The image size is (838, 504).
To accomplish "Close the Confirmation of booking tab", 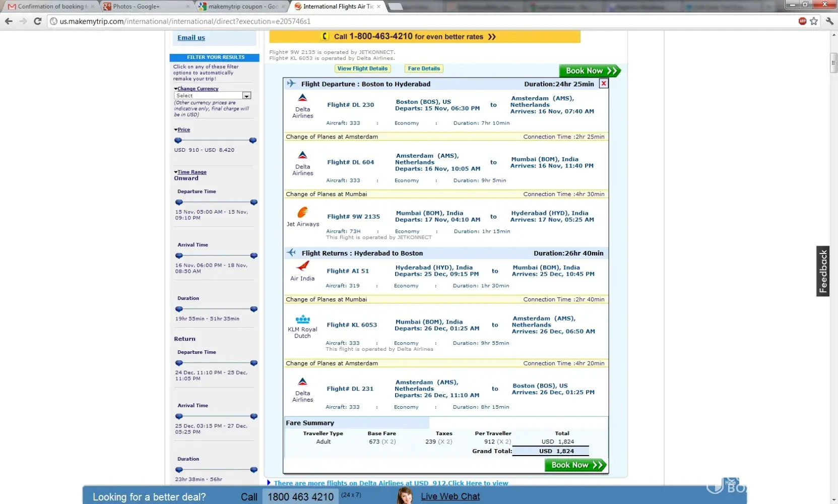I will (92, 7).
